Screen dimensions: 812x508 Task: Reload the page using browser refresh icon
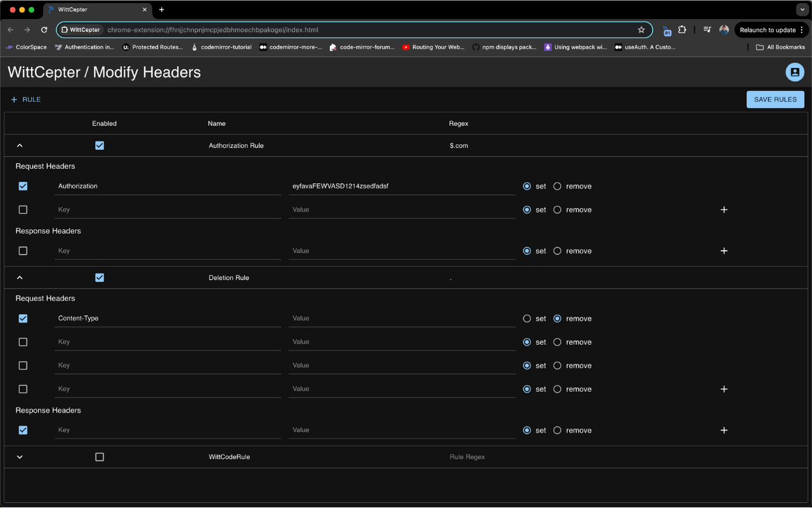tap(44, 30)
